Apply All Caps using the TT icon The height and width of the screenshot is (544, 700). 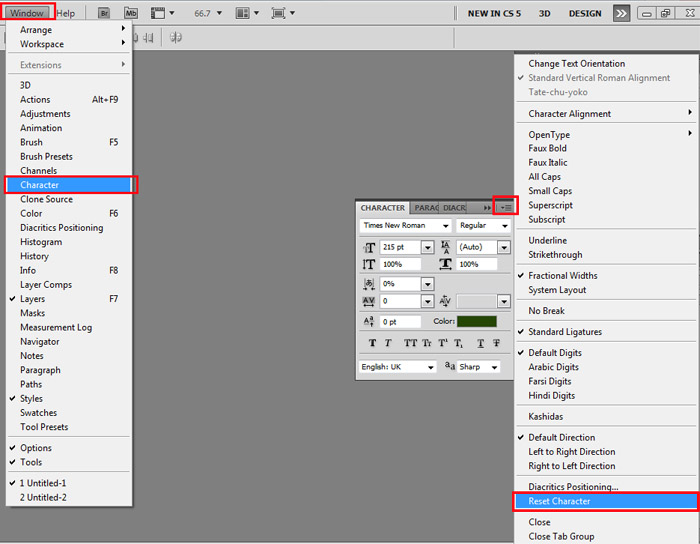click(x=410, y=343)
